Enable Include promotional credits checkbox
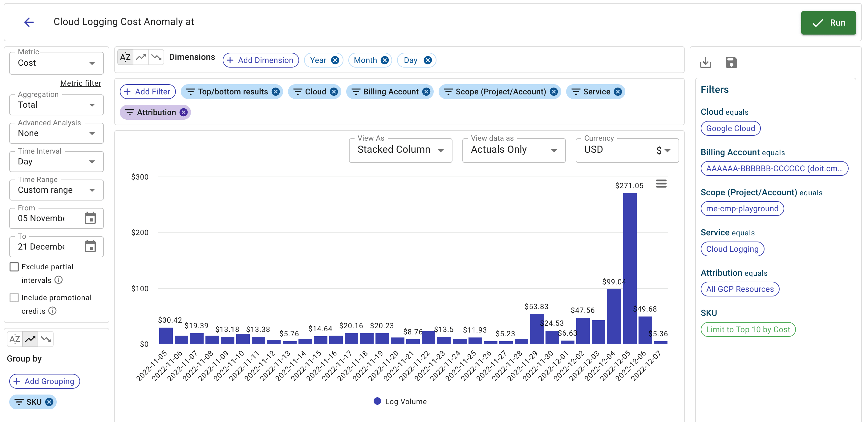 pos(14,297)
